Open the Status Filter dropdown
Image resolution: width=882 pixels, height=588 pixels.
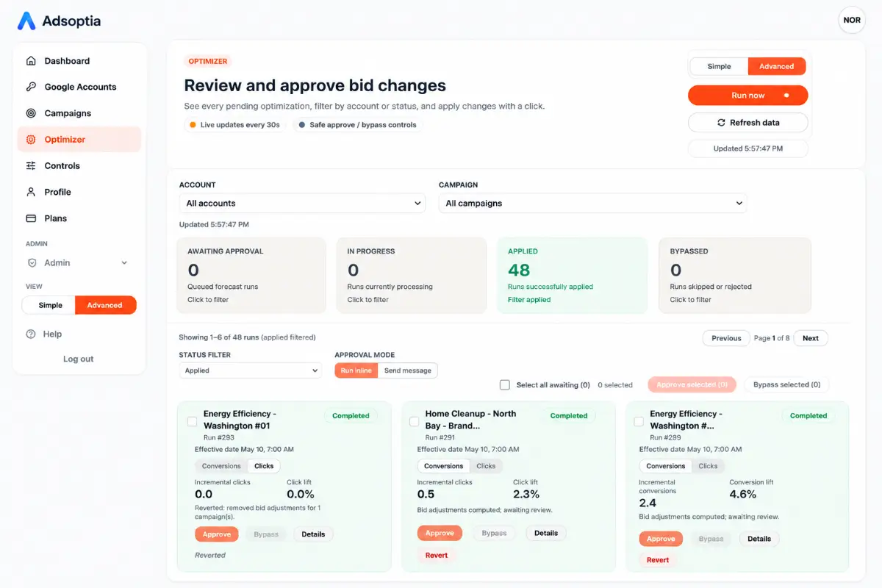(250, 370)
